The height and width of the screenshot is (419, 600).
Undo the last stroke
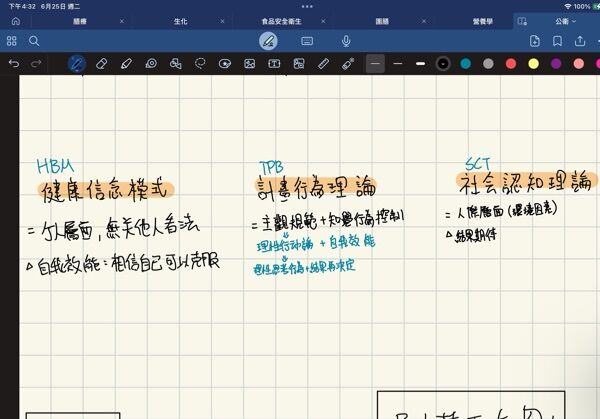coord(13,63)
